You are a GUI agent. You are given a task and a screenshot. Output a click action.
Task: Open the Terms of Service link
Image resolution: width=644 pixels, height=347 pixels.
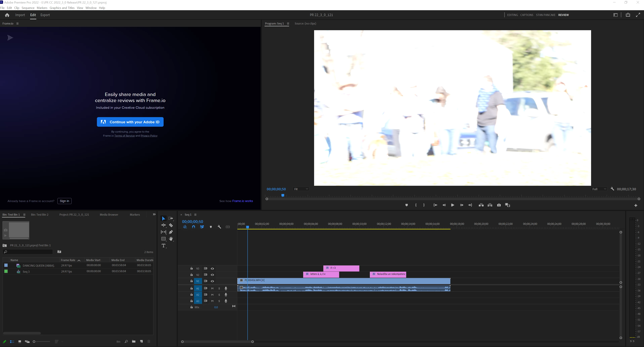124,136
